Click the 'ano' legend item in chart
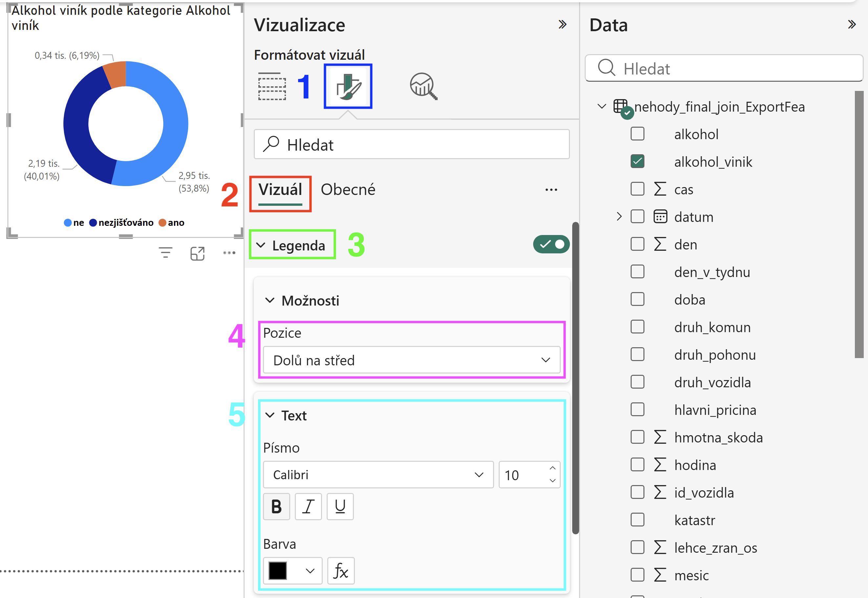The width and height of the screenshot is (868, 598). click(x=172, y=223)
